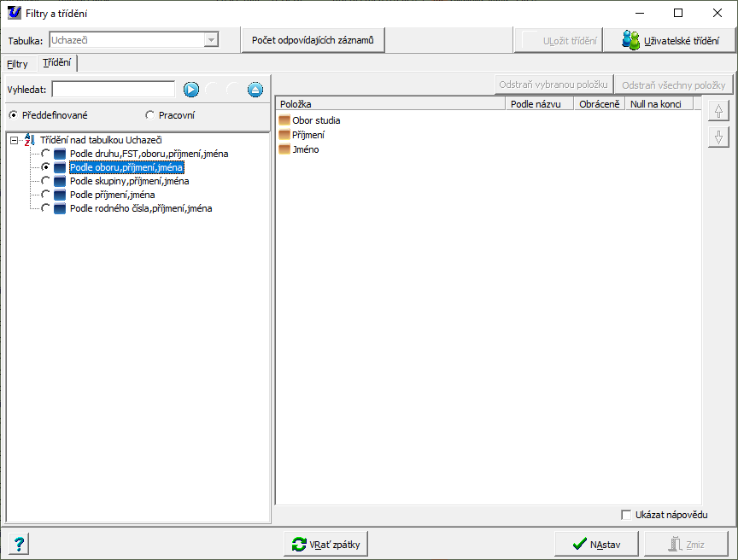The height and width of the screenshot is (560, 738).
Task: Select Podle rodného čísla,příjmení,jména tree item
Action: click(141, 208)
